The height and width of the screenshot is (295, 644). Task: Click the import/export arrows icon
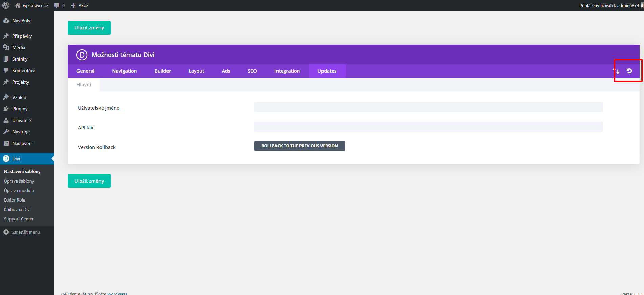tap(616, 71)
